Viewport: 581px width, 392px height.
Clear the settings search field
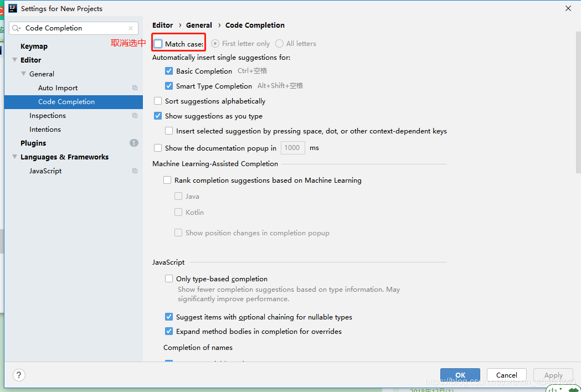[x=130, y=28]
